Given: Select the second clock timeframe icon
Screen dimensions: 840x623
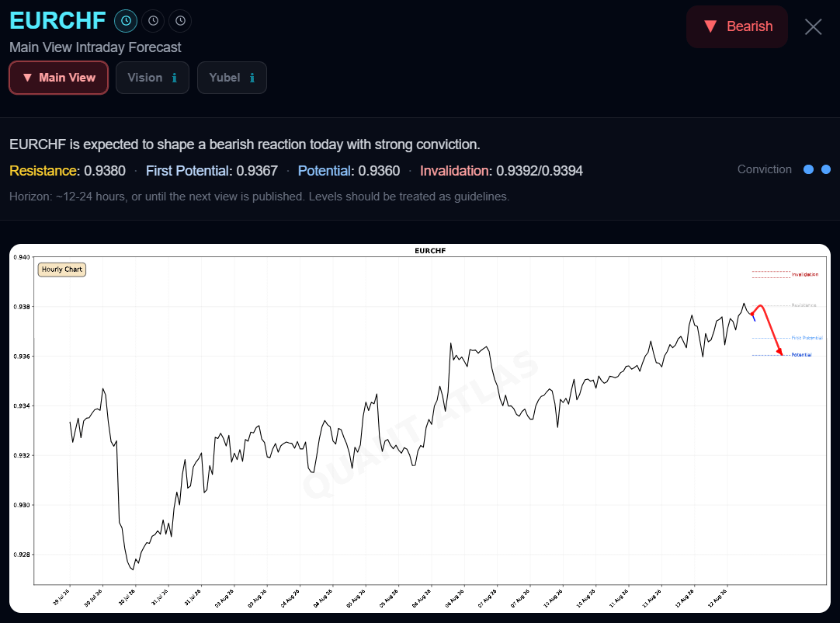Looking at the screenshot, I should 153,21.
